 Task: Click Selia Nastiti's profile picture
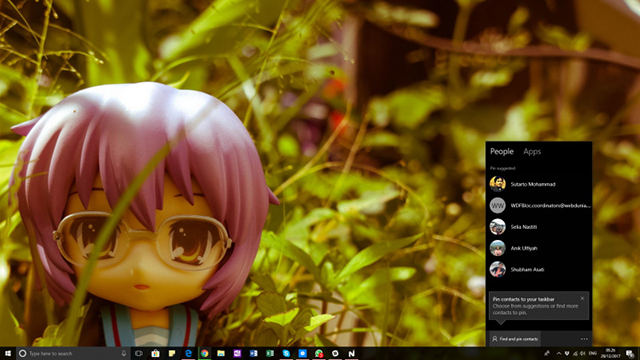[498, 227]
